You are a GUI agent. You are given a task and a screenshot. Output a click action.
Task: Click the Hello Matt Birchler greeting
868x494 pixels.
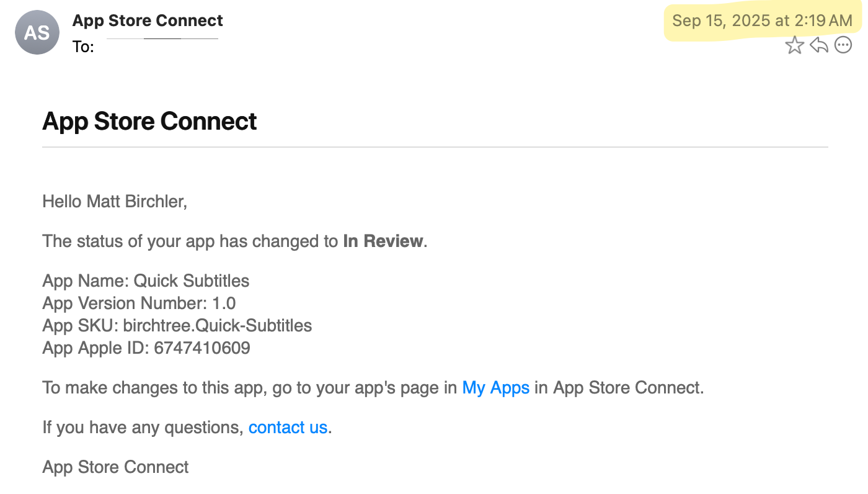pos(115,202)
